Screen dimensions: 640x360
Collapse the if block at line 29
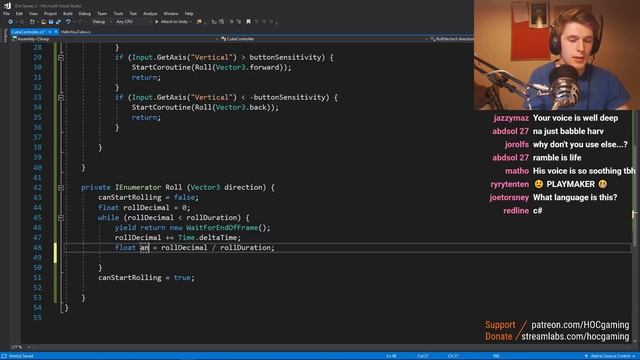point(61,58)
